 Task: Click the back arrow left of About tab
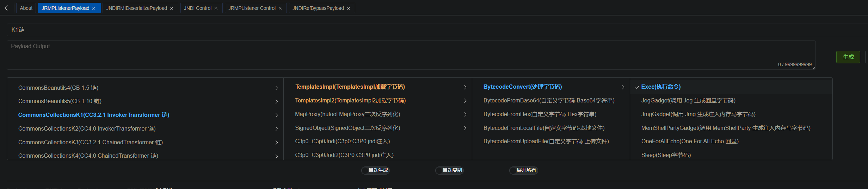coord(6,8)
